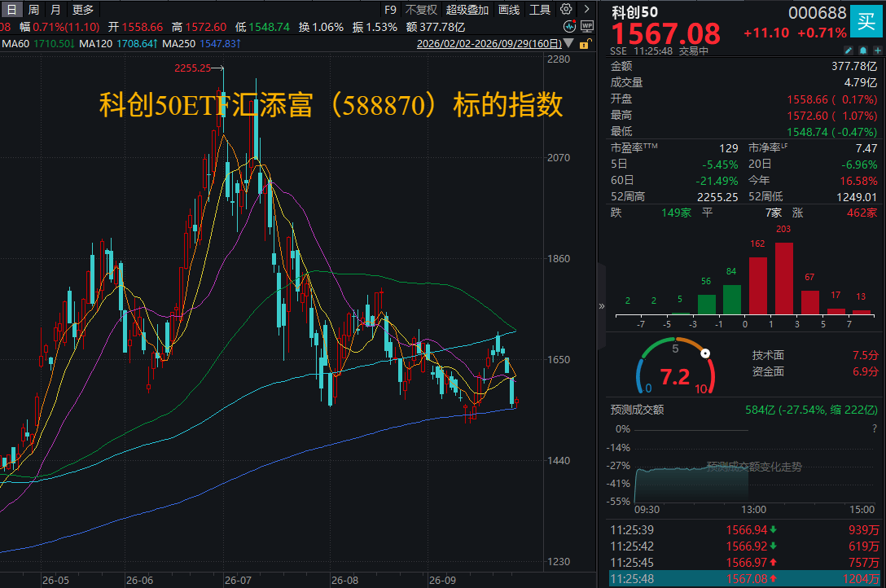Open 工具 tools menu
This screenshot has height=588, width=886.
[x=540, y=10]
